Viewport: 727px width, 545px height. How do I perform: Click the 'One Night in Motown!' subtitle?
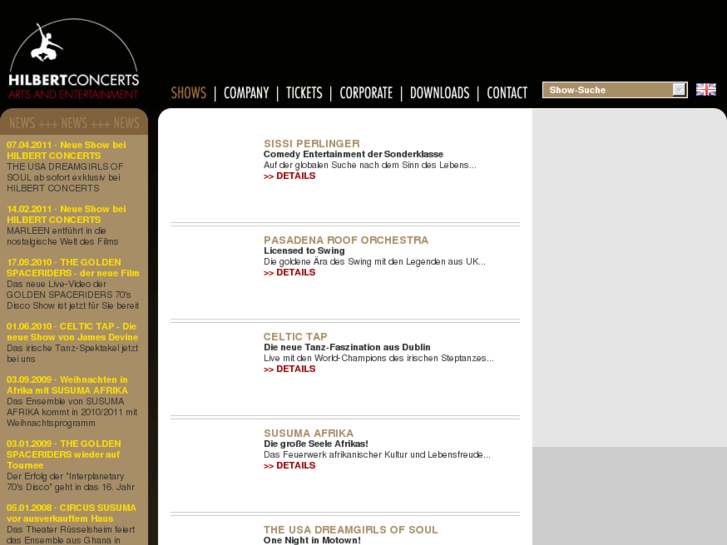click(312, 540)
